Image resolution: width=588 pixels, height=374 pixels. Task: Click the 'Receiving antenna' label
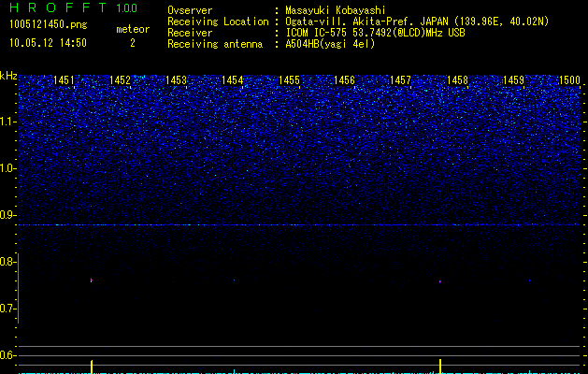pyautogui.click(x=215, y=44)
